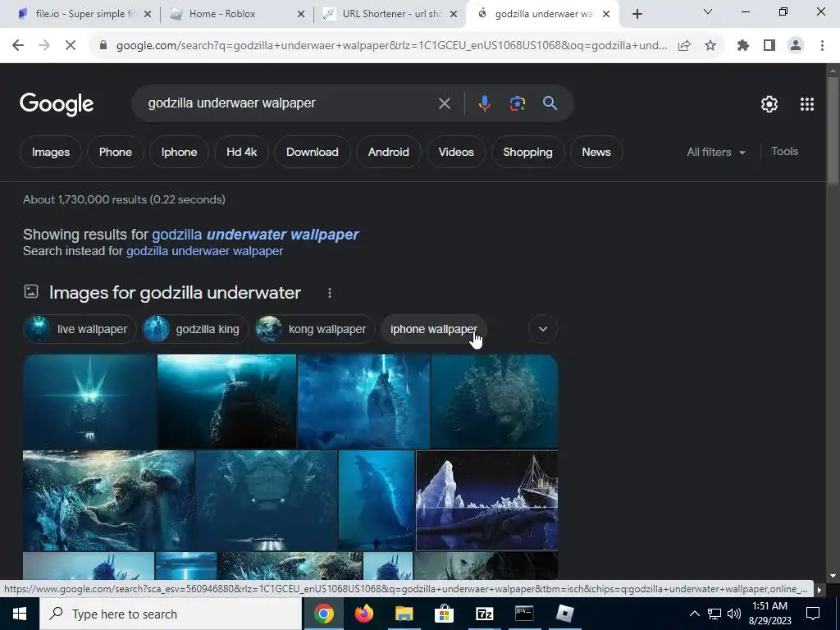Viewport: 840px width, 630px height.
Task: Go back to the previous page
Action: pos(18,46)
